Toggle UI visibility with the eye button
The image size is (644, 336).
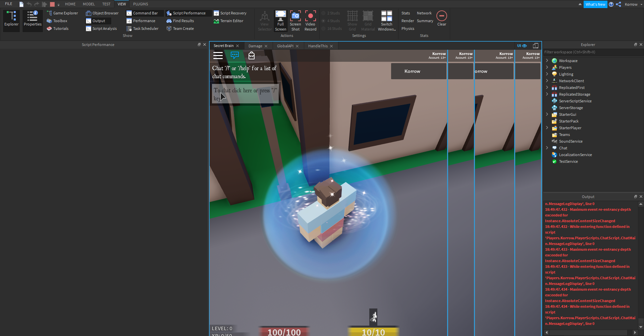522,46
